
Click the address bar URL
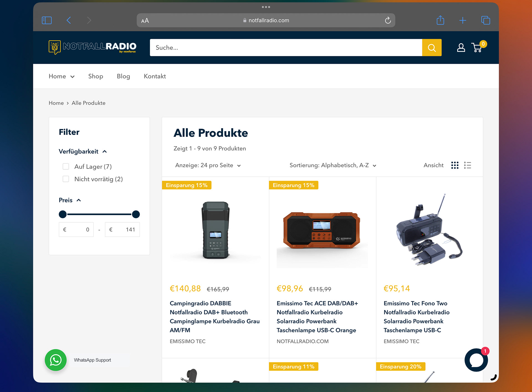tap(266, 20)
